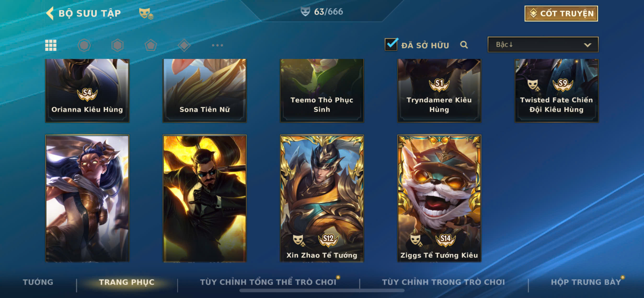Filter by the pentagon rarity icon
Viewport: 644px width, 298px height.
click(x=151, y=45)
